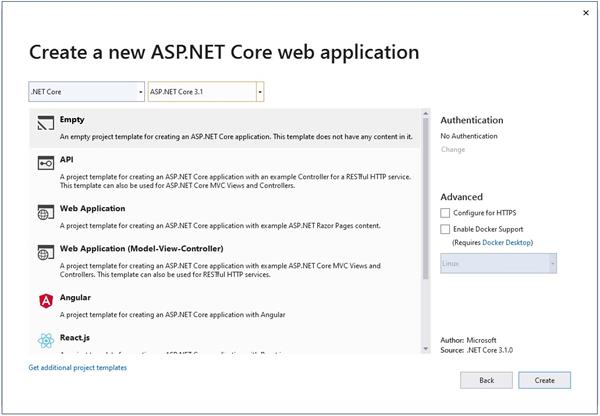Click the Empty template icon
This screenshot has height=416, width=600.
coord(45,124)
